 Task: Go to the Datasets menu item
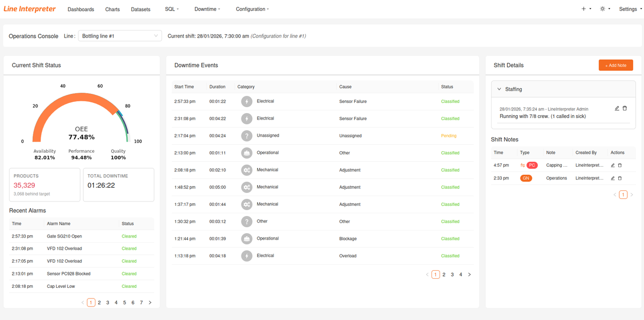pyautogui.click(x=141, y=9)
